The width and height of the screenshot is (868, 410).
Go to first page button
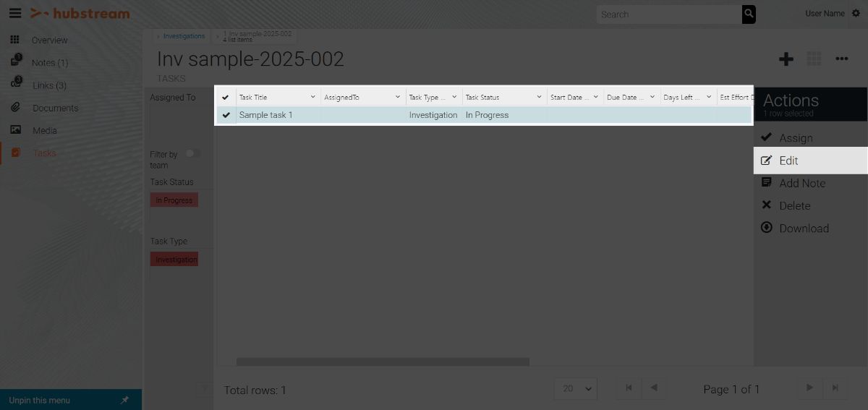click(629, 388)
